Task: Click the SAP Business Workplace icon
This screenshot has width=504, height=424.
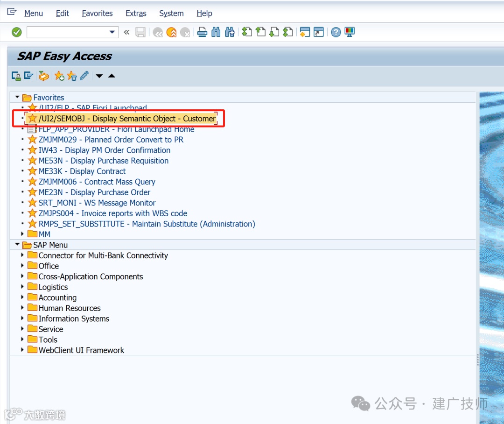Action: click(43, 76)
